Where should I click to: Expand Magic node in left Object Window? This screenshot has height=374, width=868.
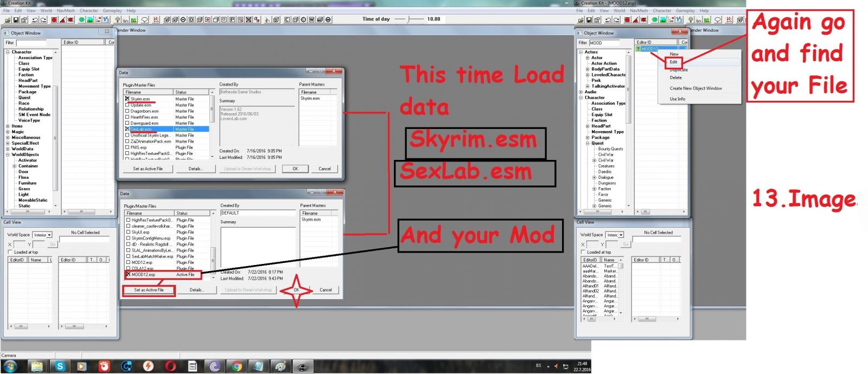click(8, 132)
